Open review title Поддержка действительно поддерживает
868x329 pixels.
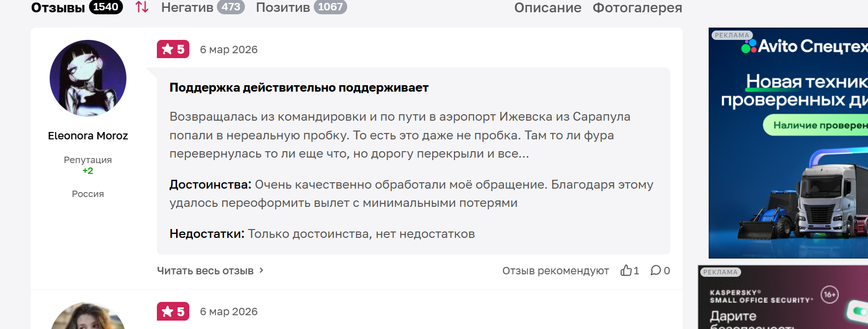pos(299,88)
